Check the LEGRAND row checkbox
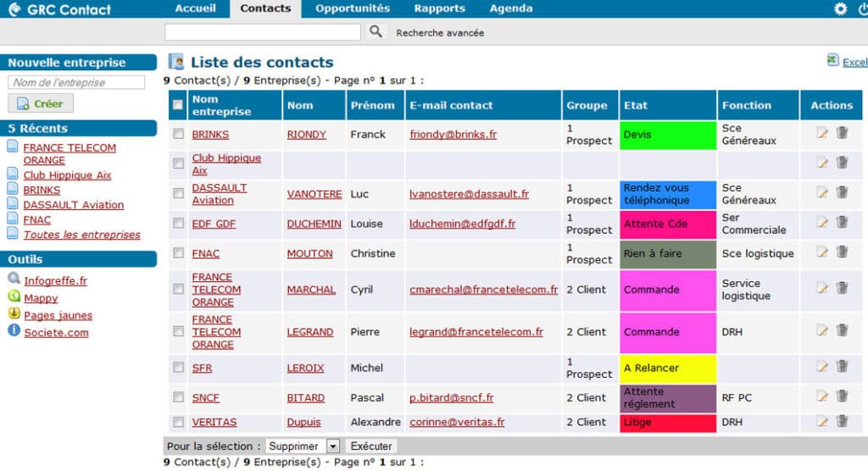The width and height of the screenshot is (868, 471). click(178, 331)
